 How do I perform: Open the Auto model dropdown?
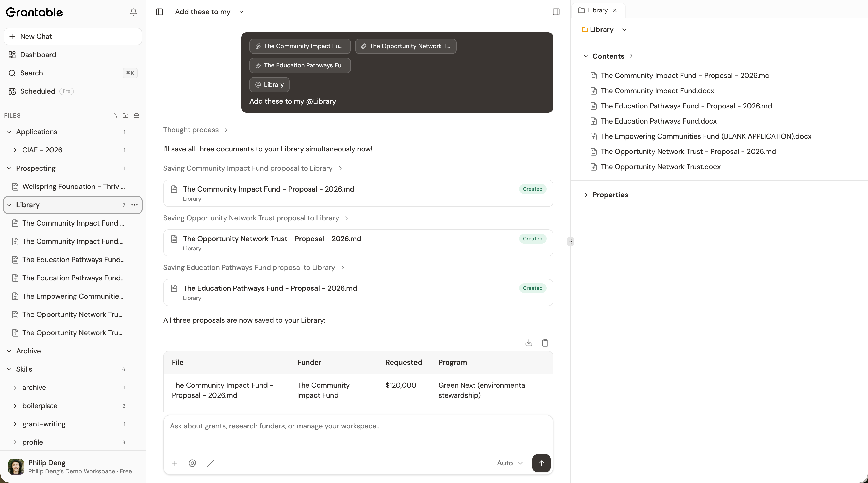click(509, 463)
